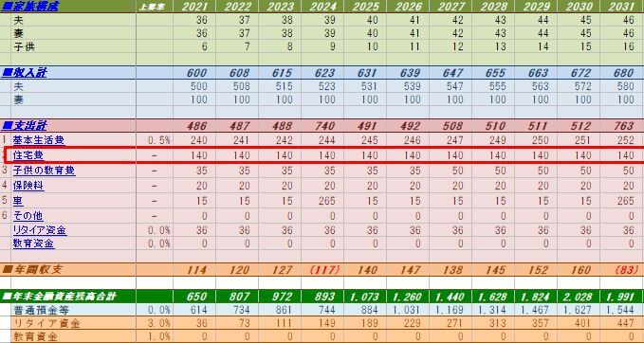The width and height of the screenshot is (644, 343).
Task: Open the その他 link
Action: pyautogui.click(x=28, y=215)
